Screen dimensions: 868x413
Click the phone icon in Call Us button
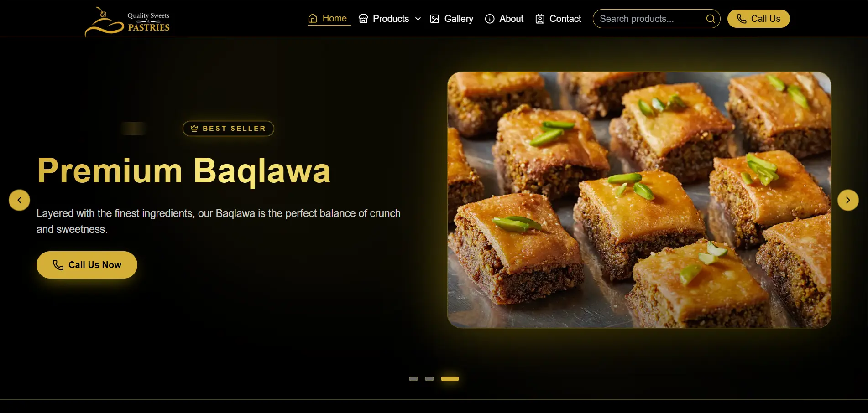click(742, 19)
